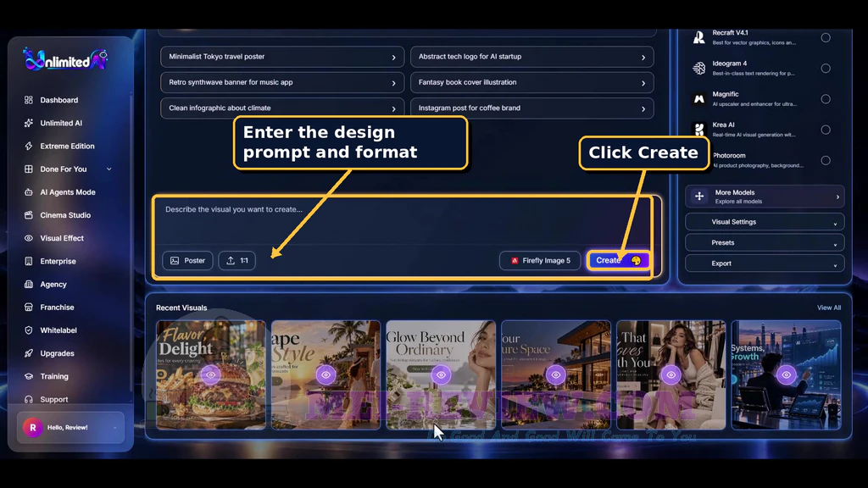Click the Dashboard grid icon

[29, 100]
